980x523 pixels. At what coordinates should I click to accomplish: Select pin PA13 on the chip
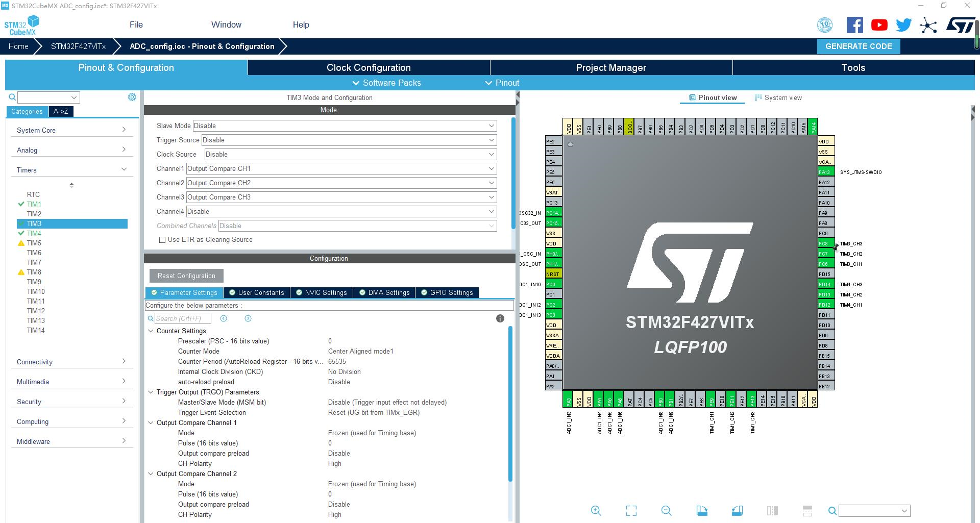(x=826, y=172)
